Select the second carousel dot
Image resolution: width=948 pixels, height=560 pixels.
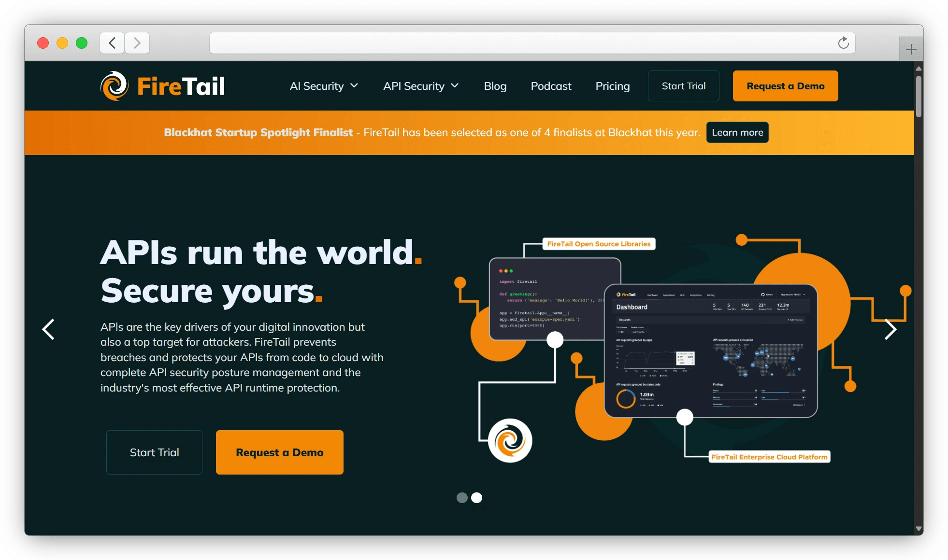click(477, 498)
